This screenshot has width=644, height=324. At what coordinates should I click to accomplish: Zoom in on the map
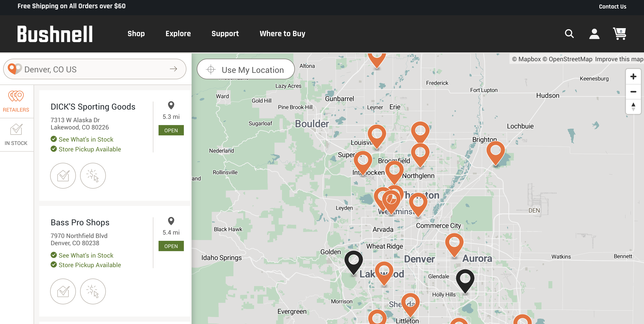pyautogui.click(x=633, y=76)
